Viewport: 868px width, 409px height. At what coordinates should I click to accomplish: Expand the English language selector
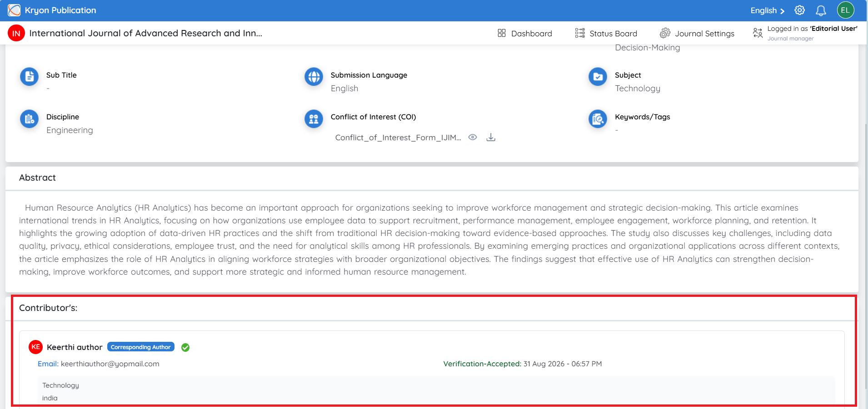pyautogui.click(x=768, y=10)
